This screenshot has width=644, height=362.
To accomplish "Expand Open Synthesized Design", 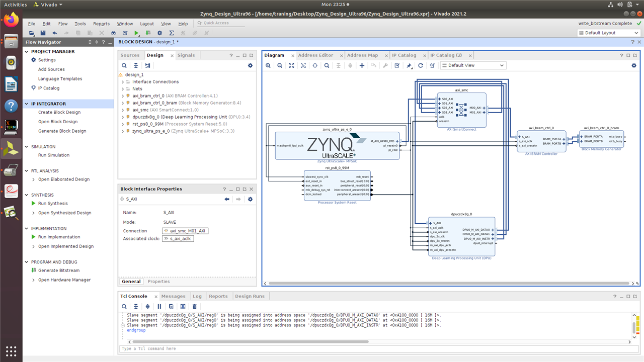I will (33, 213).
